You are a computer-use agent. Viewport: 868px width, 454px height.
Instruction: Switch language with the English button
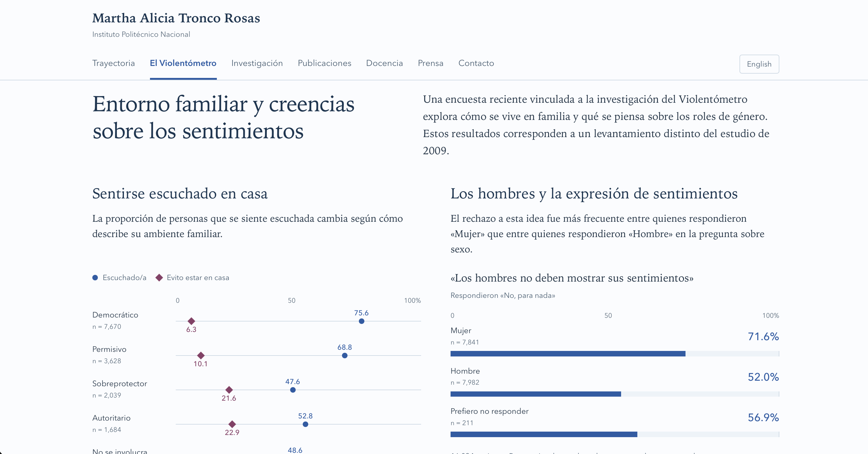coord(759,64)
